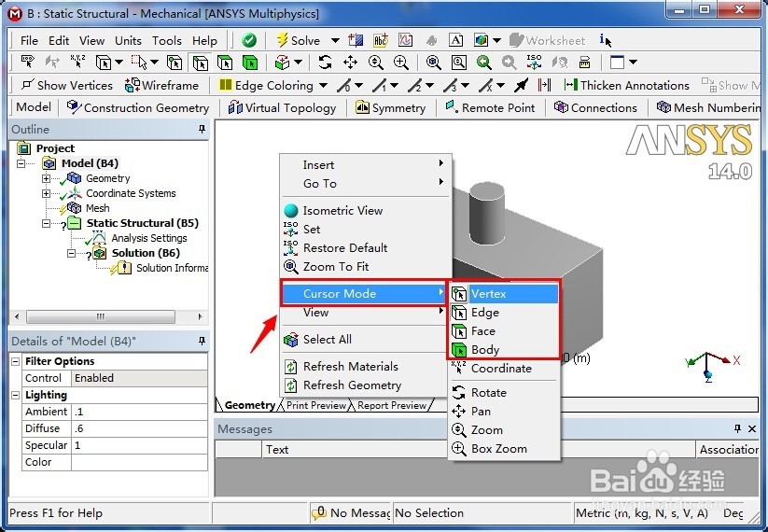Click the Selection Information icon after Worksheet
768x532 pixels.
click(x=606, y=40)
